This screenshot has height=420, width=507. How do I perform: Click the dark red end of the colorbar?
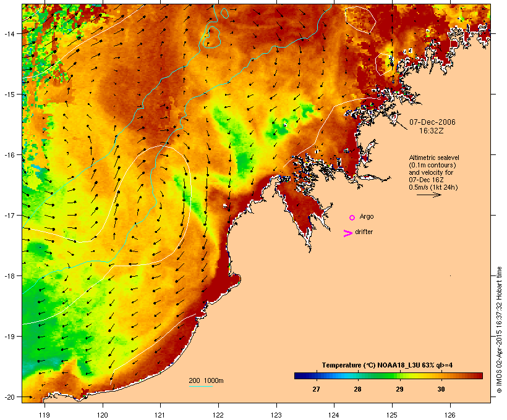pos(479,376)
